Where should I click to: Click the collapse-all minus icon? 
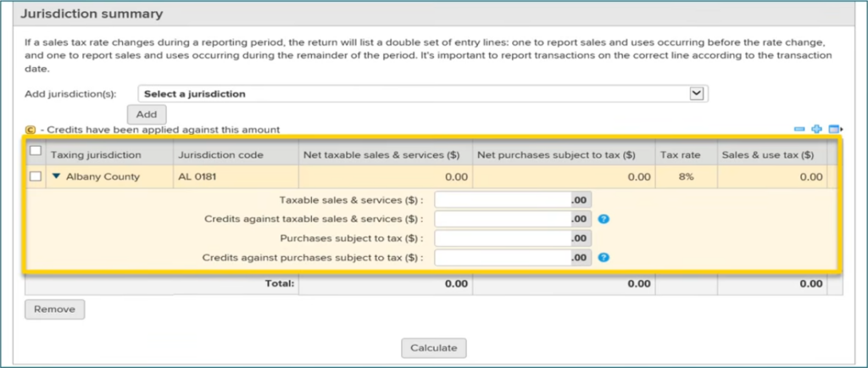tap(799, 129)
